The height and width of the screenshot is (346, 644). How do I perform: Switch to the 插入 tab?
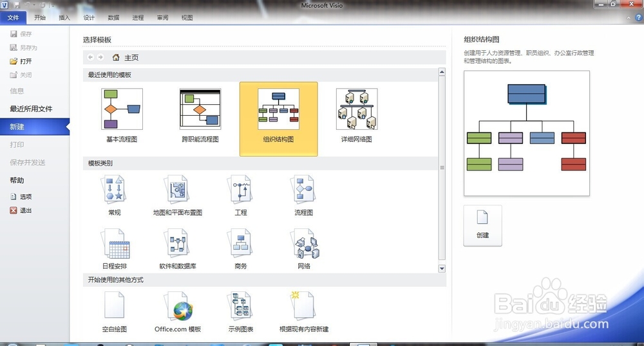[64, 17]
